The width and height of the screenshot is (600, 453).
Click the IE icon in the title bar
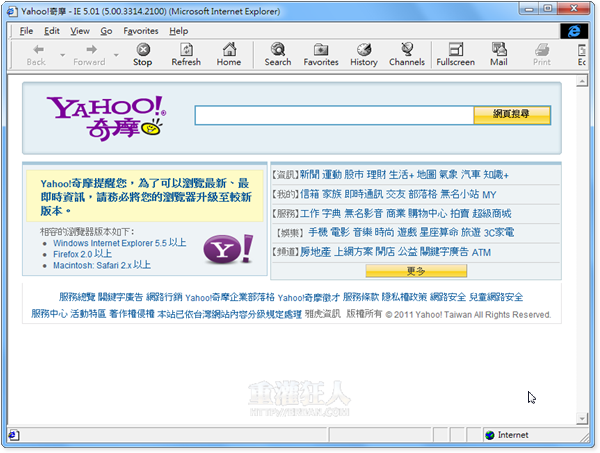point(12,11)
